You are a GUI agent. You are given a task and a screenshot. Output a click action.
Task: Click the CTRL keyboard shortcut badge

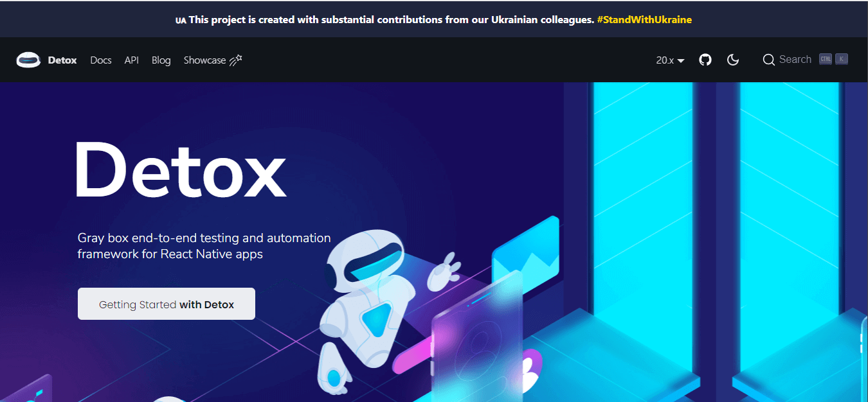(826, 59)
